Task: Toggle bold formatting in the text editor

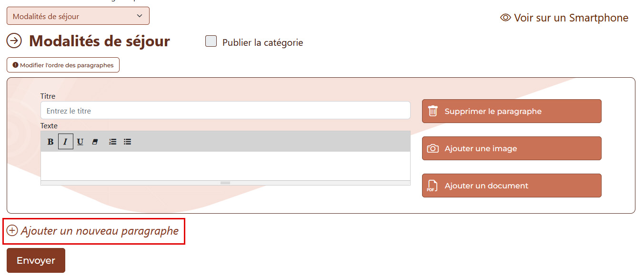Action: click(x=50, y=142)
